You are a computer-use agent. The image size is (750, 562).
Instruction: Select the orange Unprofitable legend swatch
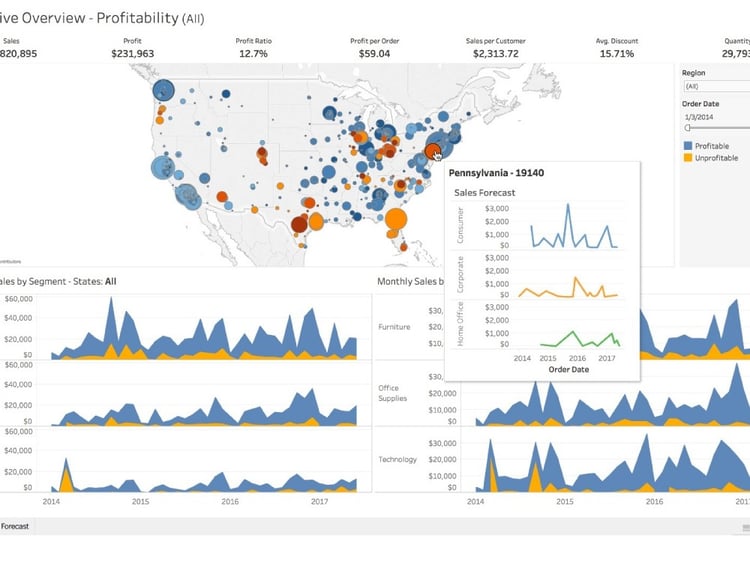coord(688,158)
